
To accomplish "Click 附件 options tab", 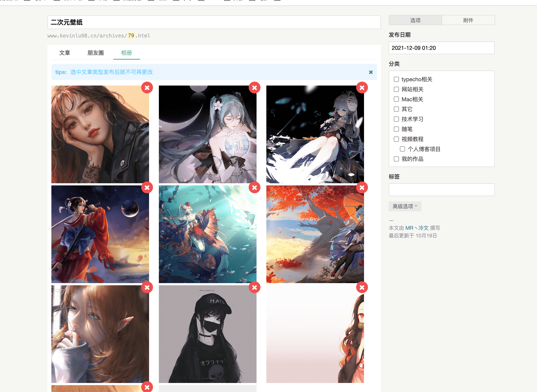I will point(468,20).
